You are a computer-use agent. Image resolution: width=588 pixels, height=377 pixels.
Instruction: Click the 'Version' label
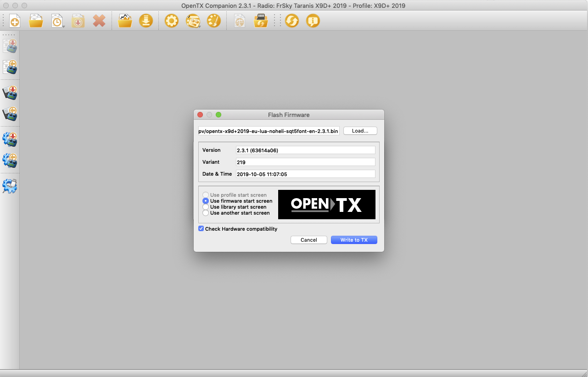coord(212,150)
